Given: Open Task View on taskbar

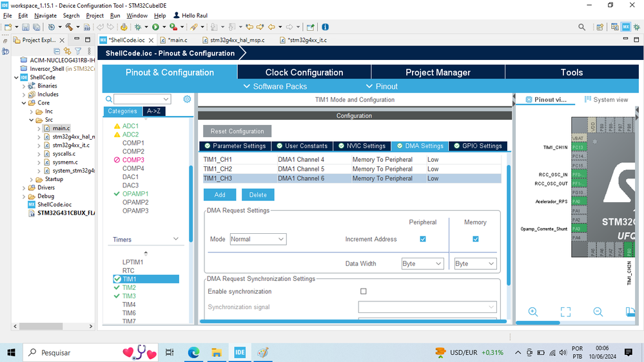Looking at the screenshot, I should (x=169, y=352).
